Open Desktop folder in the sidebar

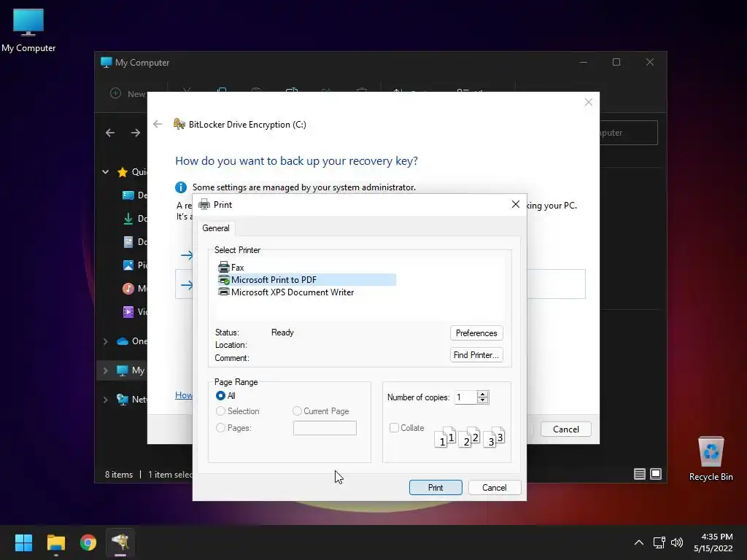click(x=135, y=195)
